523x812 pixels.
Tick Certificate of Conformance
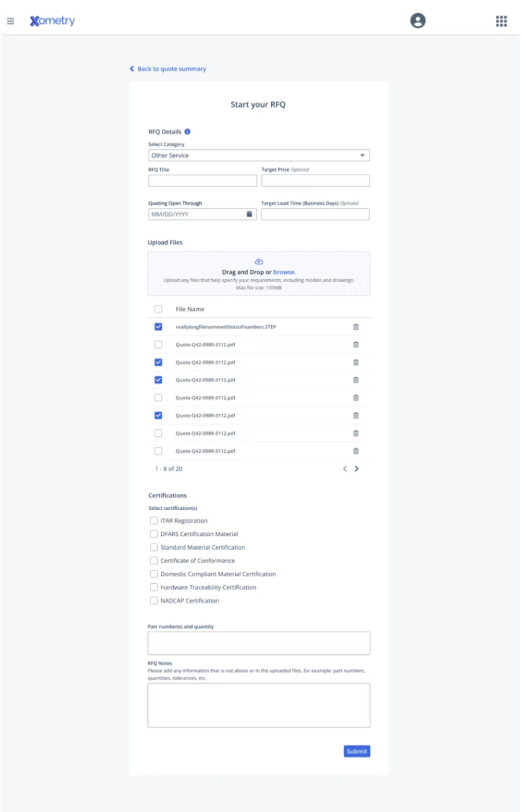pos(154,560)
